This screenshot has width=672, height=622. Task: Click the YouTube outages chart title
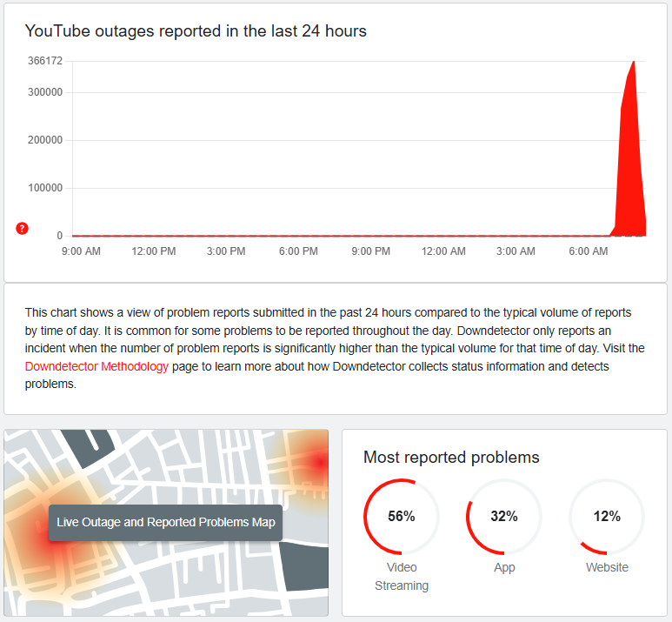(196, 31)
